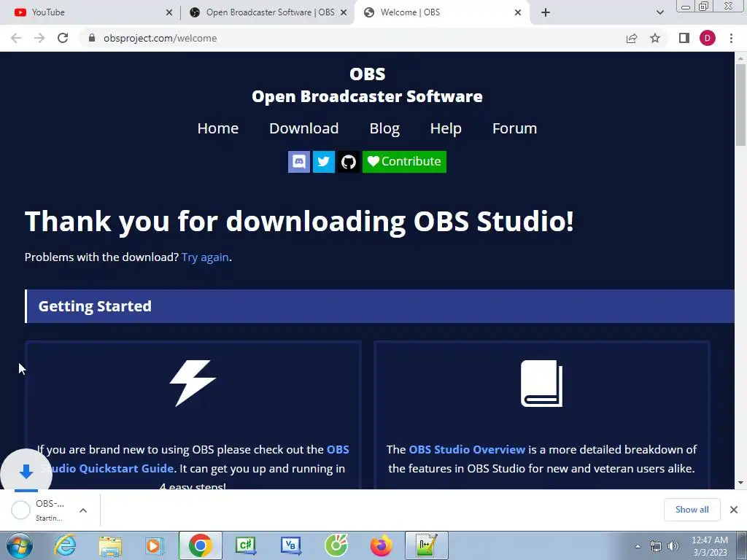View site info via padlock icon

coord(92,38)
